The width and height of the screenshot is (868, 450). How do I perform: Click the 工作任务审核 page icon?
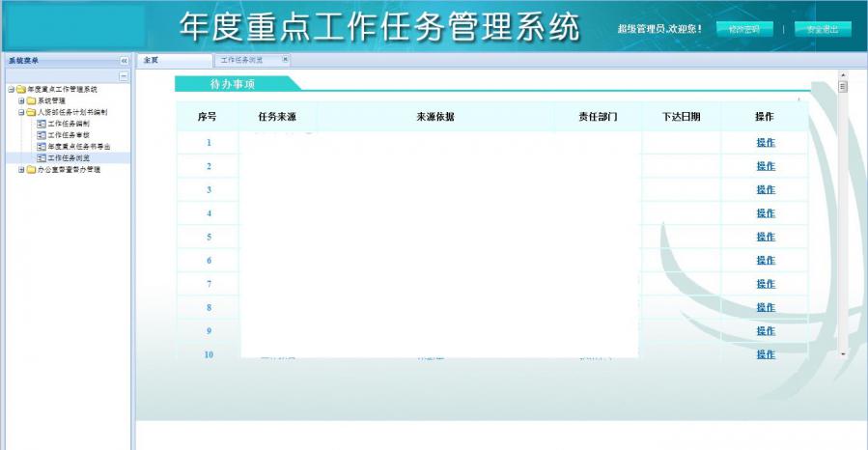tap(42, 135)
